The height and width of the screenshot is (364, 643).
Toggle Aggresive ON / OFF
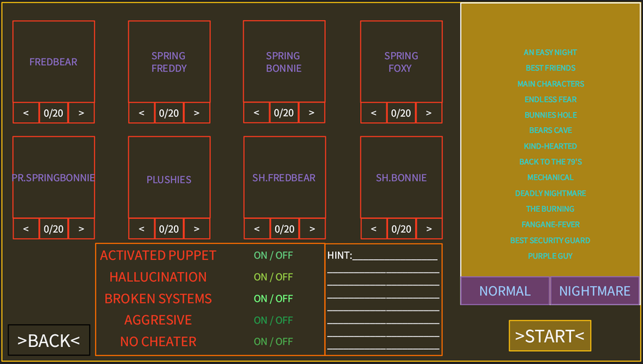273,320
